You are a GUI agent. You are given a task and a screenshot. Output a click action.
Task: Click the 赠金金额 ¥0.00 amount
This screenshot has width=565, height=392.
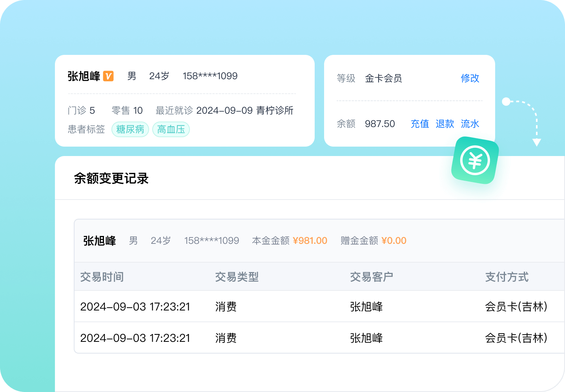394,241
